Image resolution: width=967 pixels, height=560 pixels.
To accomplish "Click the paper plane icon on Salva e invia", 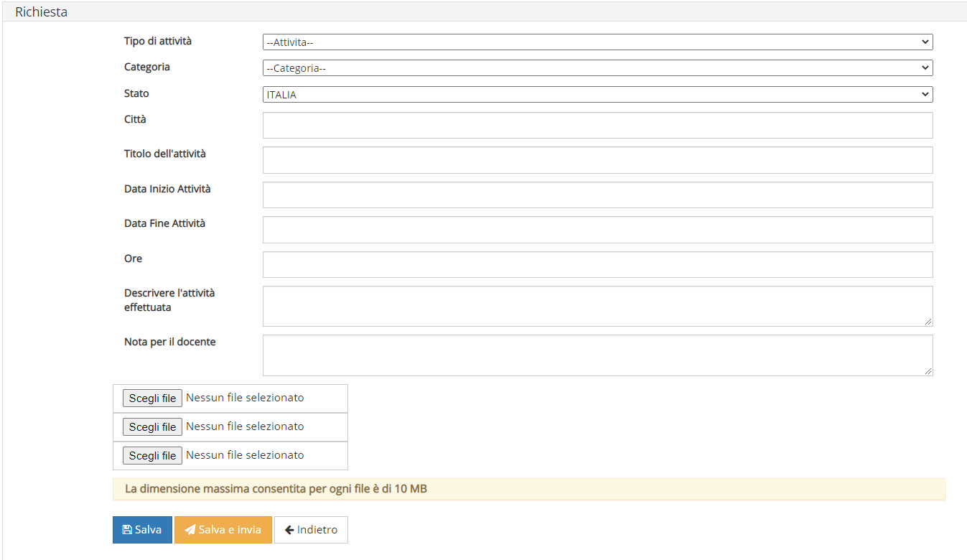I will [x=190, y=530].
